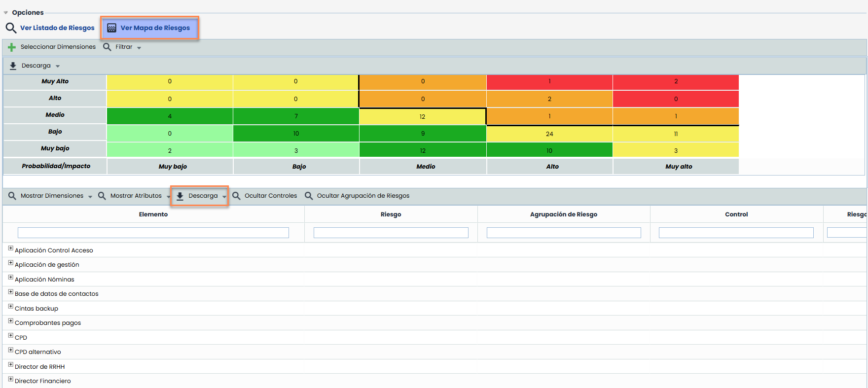
Task: Toggle Ocultar Agrupación de Riesgos
Action: pyautogui.click(x=362, y=196)
